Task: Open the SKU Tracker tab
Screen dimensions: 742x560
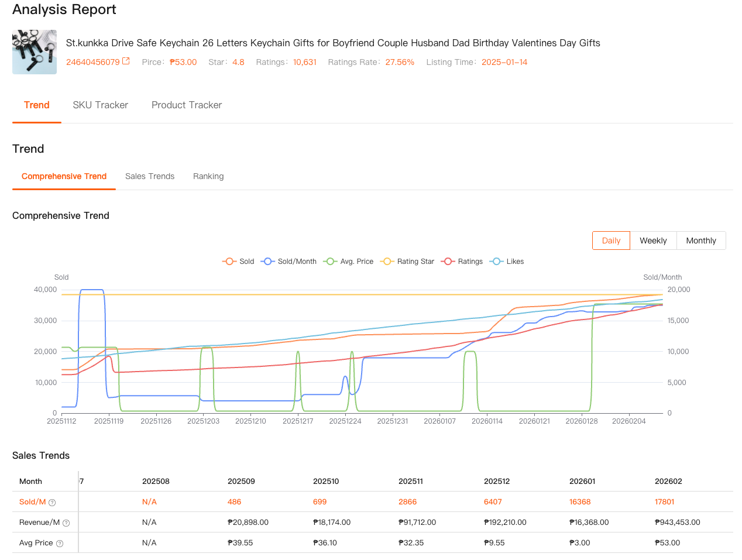Action: click(x=100, y=105)
